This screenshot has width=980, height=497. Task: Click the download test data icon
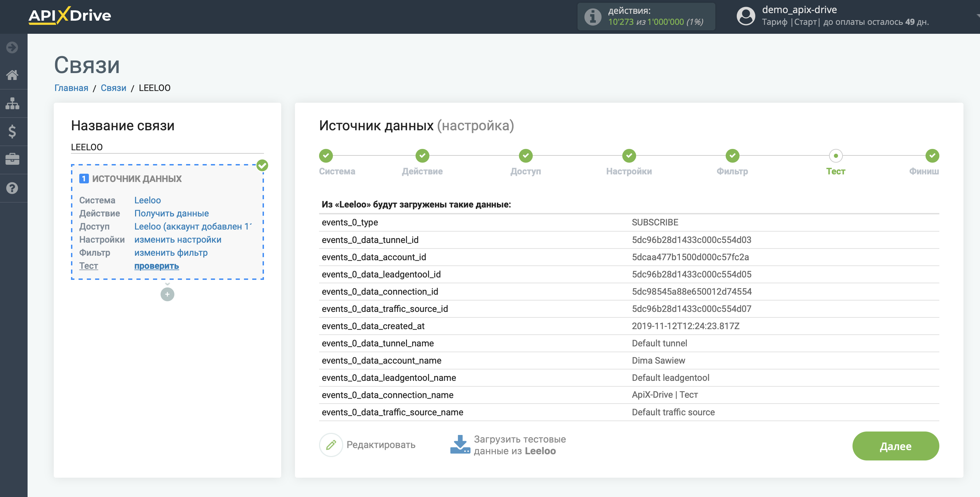click(460, 445)
